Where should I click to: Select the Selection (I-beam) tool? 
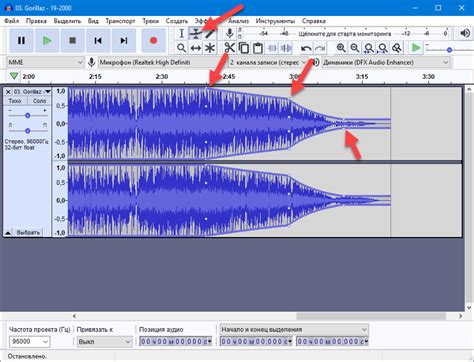coord(181,33)
